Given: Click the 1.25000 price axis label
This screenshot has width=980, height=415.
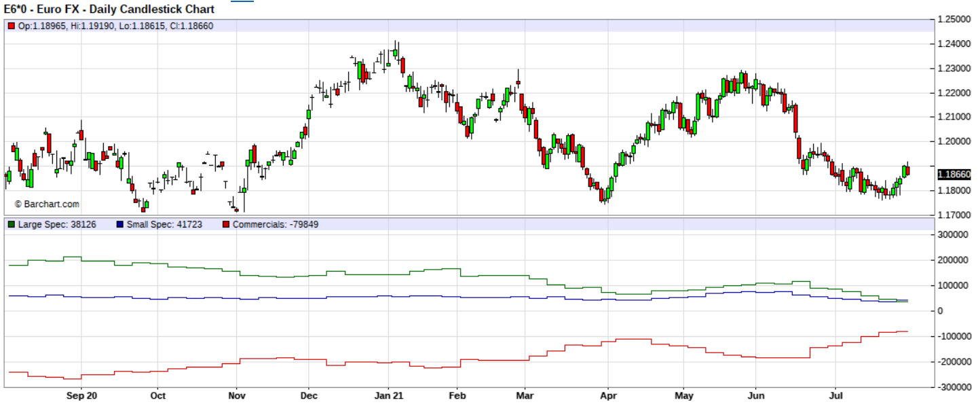Looking at the screenshot, I should pos(954,20).
